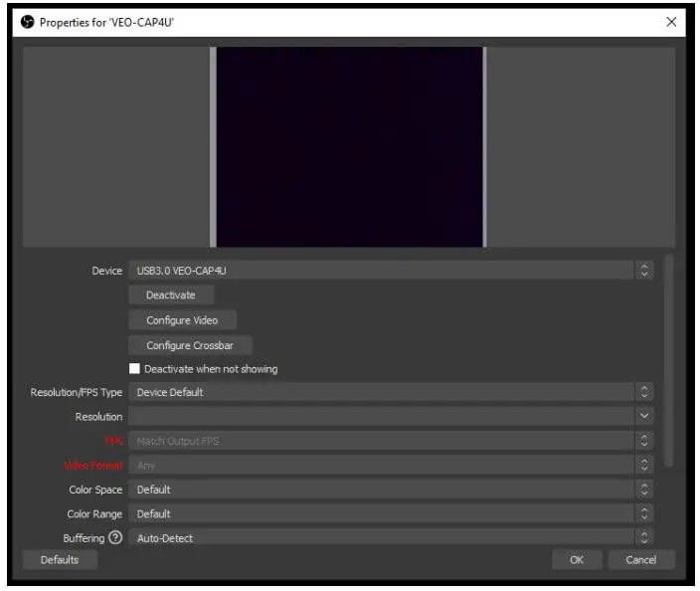Viewport: 700px width, 591px height.
Task: Expand the Resolution combo box
Action: [391, 416]
